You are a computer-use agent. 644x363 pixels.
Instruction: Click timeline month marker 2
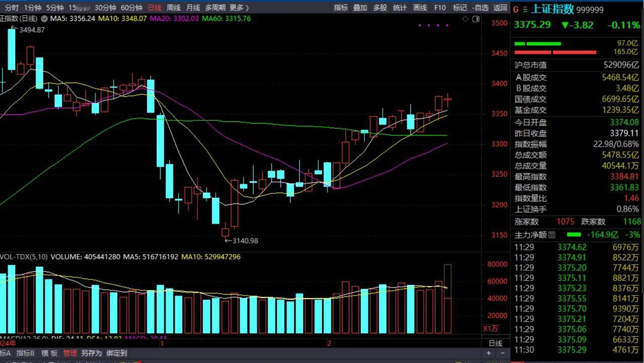[x=329, y=343]
